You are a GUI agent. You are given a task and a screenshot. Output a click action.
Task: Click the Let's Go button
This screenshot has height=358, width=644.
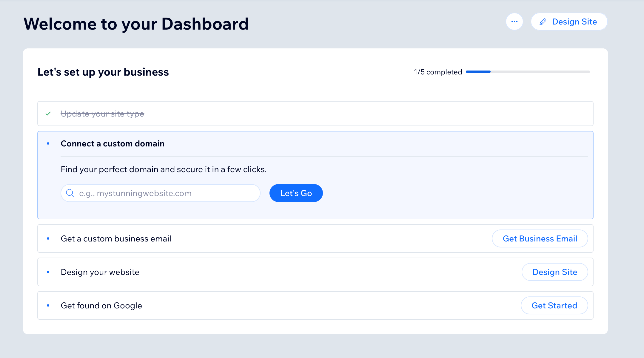click(x=296, y=193)
